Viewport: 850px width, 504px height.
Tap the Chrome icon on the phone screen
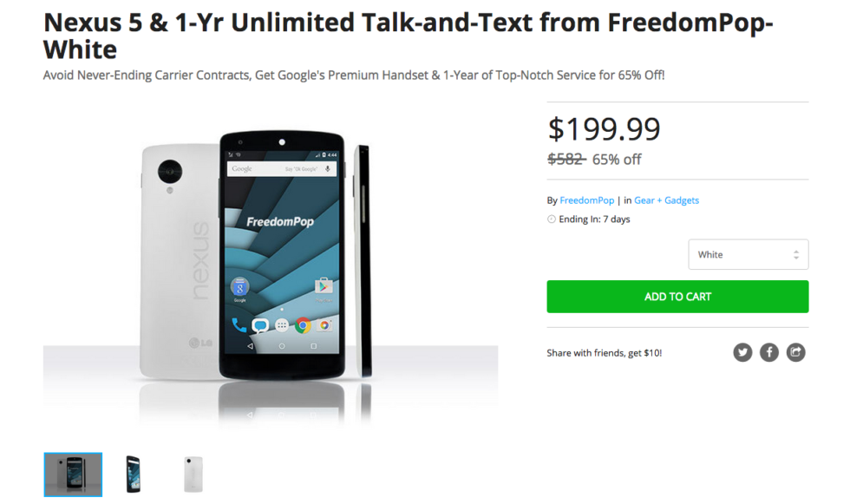tap(303, 325)
